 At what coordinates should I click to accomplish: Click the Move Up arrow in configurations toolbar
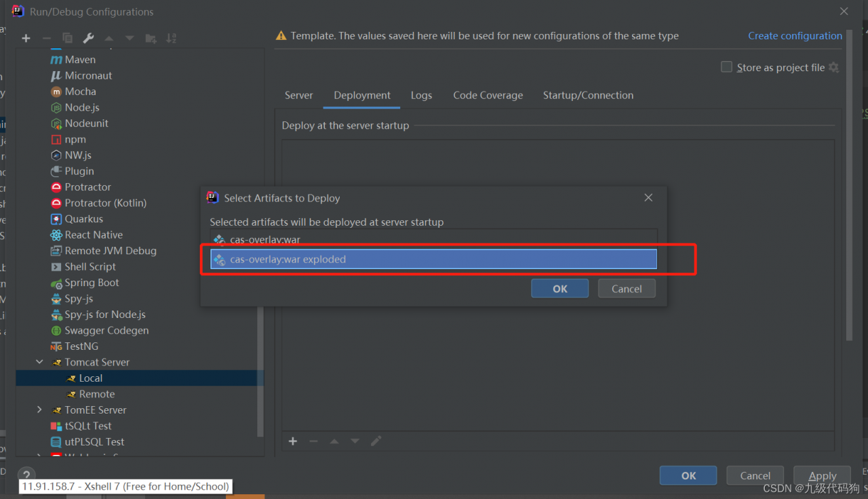[108, 39]
